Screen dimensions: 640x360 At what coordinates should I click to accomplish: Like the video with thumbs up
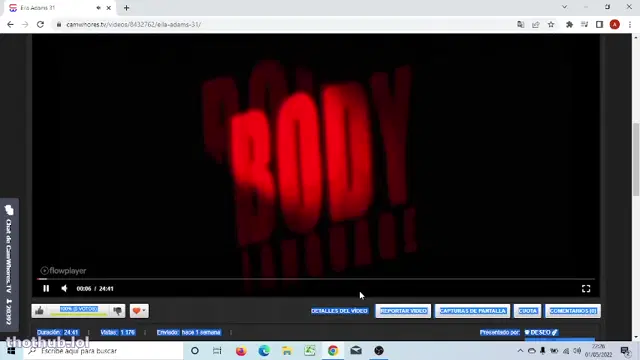pyautogui.click(x=40, y=311)
